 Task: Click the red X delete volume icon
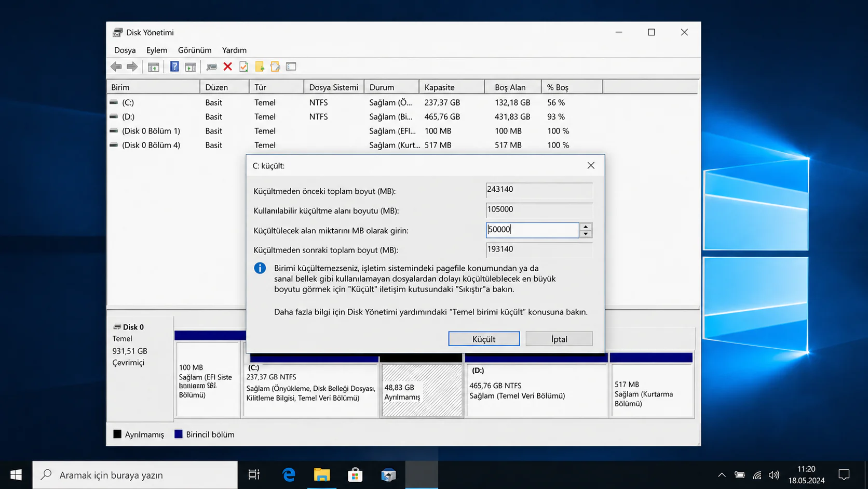pyautogui.click(x=227, y=67)
